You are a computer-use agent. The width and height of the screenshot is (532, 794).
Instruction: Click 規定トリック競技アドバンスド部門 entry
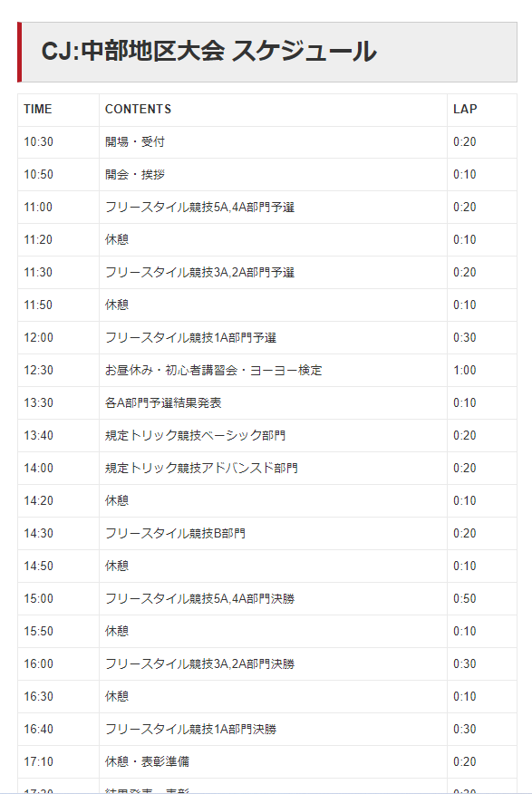[x=201, y=469]
